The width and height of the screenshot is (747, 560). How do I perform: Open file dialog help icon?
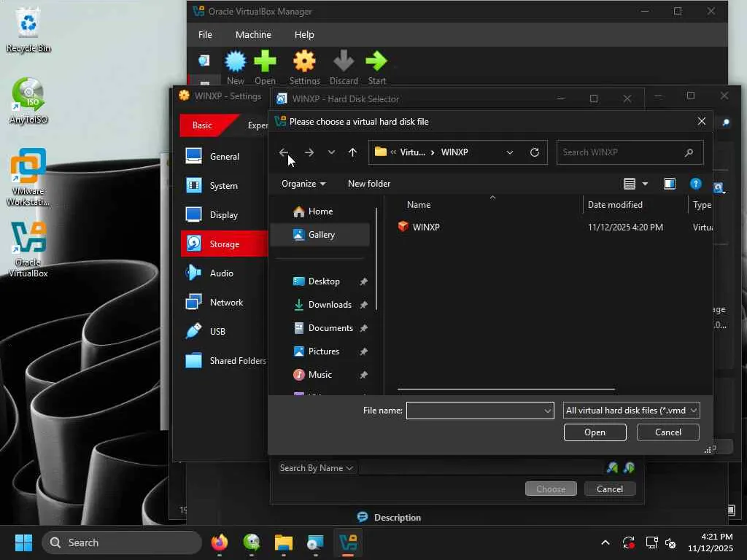(x=695, y=184)
